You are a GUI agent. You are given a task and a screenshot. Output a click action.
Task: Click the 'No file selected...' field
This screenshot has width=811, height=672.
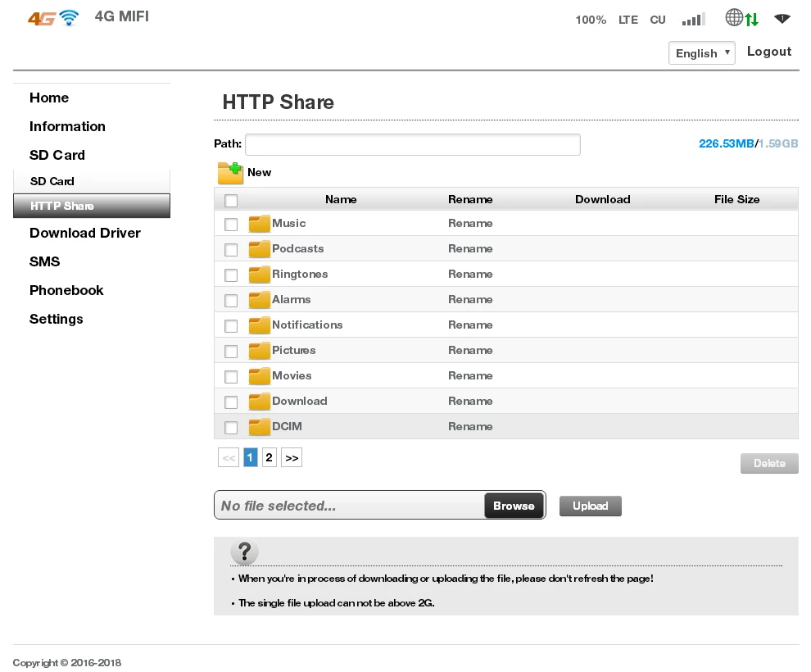click(x=349, y=506)
